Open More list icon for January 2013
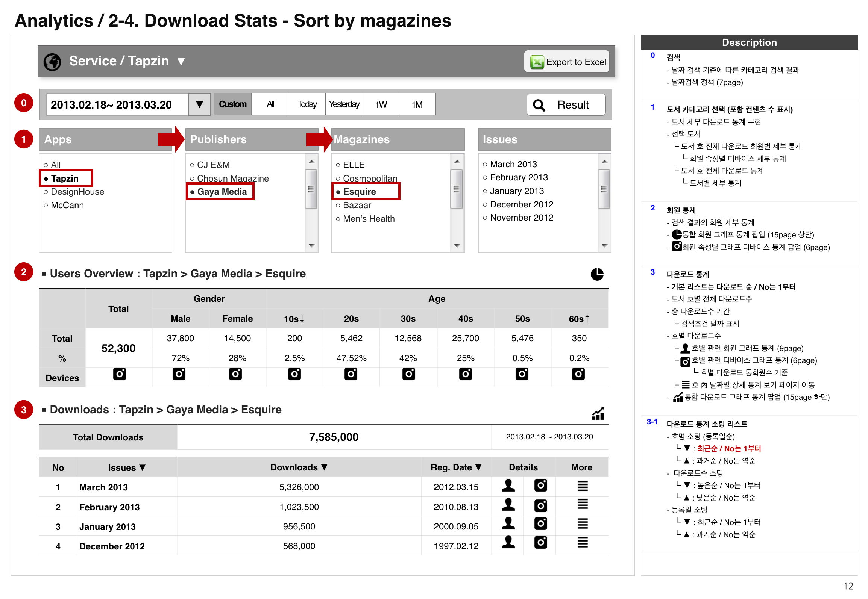 point(583,523)
